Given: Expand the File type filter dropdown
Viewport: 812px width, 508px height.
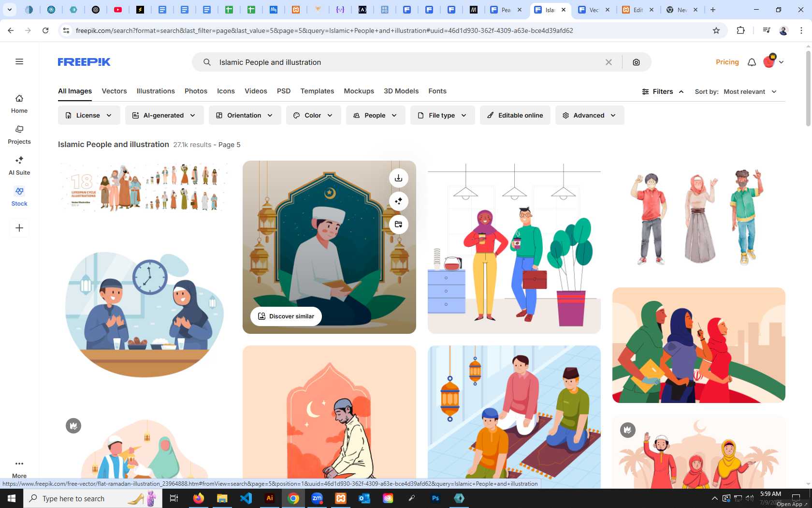Looking at the screenshot, I should click(x=442, y=115).
